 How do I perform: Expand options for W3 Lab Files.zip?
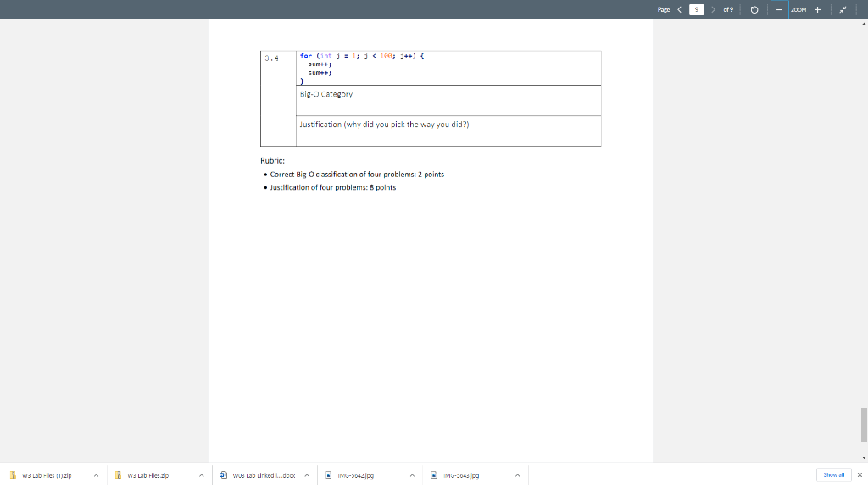coord(202,475)
